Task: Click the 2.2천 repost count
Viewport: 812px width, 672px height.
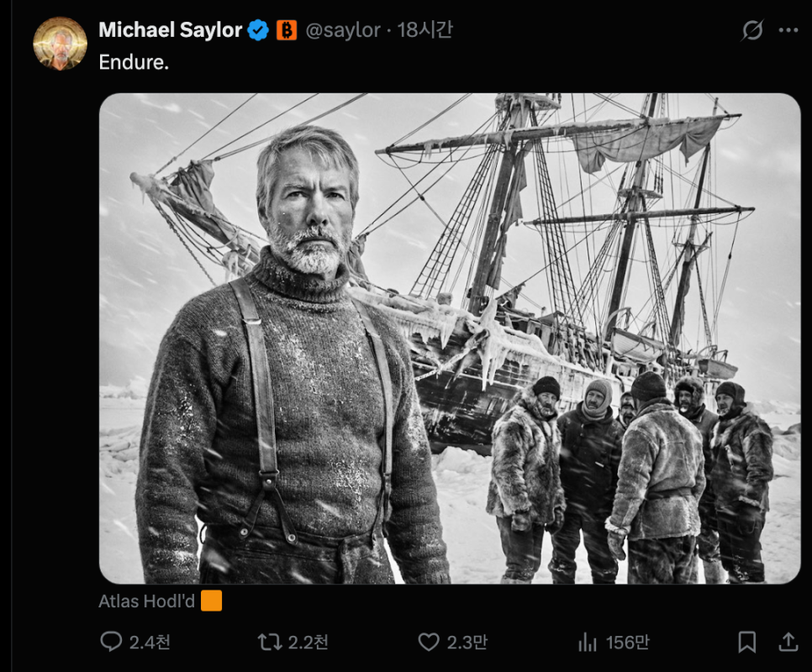Action: pyautogui.click(x=308, y=643)
